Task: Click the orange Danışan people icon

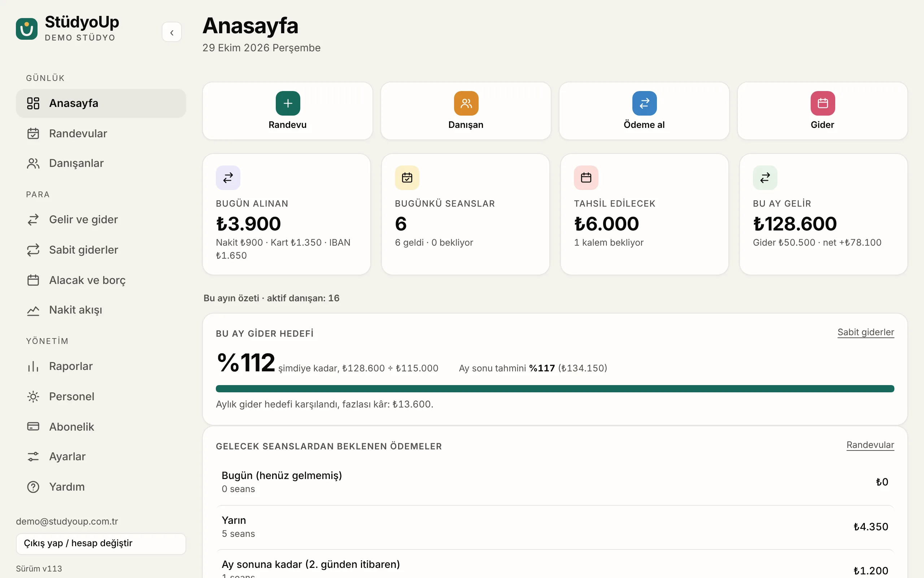Action: click(466, 103)
